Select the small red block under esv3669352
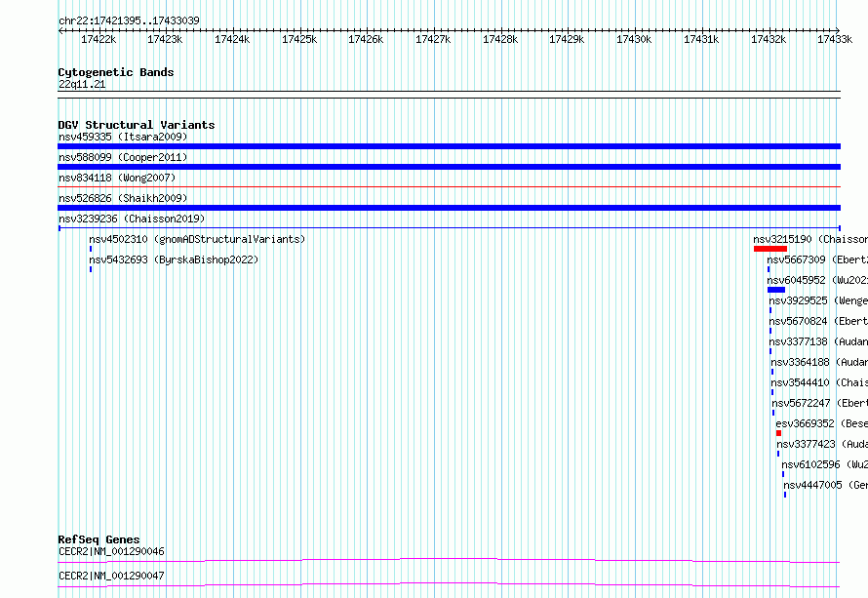The height and width of the screenshot is (598, 868). 778,433
